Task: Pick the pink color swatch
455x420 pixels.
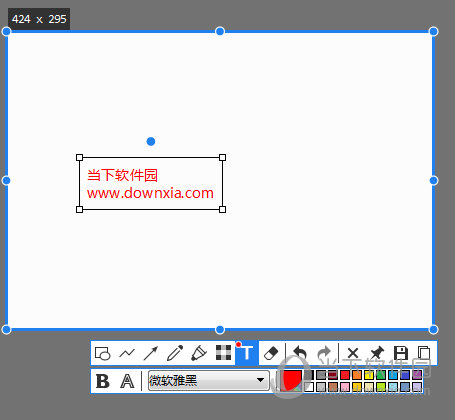Action: 345,387
